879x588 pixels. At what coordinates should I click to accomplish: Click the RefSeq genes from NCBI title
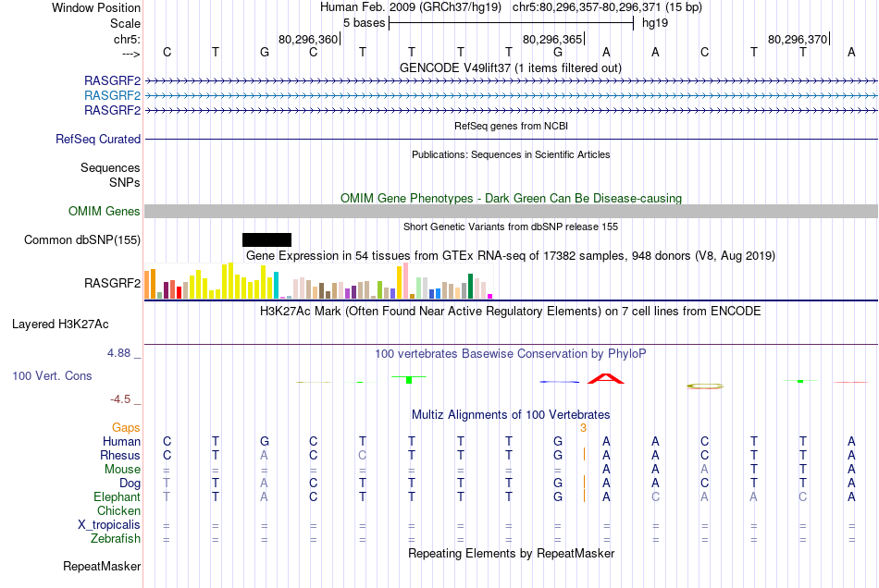pos(511,126)
